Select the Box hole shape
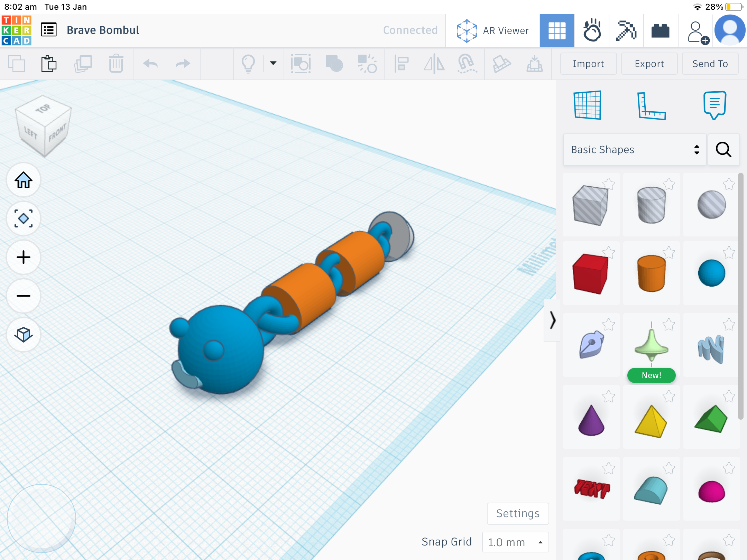Image resolution: width=747 pixels, height=560 pixels. point(590,205)
